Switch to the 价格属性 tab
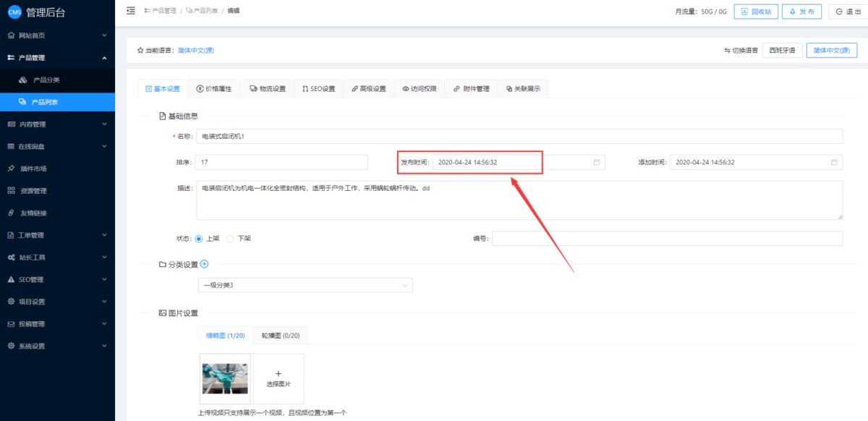This screenshot has width=868, height=421. (213, 89)
